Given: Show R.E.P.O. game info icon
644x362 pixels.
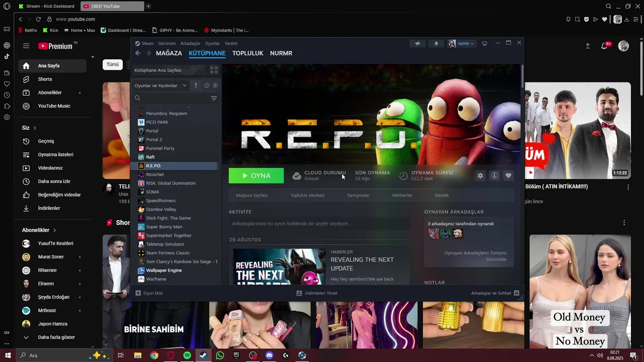Looking at the screenshot, I should [x=494, y=175].
